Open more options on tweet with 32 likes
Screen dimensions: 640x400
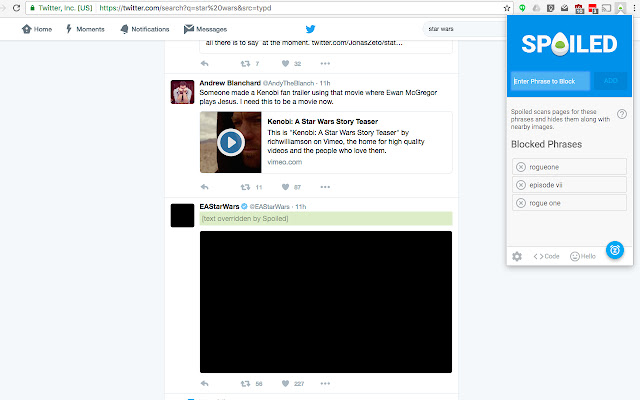coord(325,63)
